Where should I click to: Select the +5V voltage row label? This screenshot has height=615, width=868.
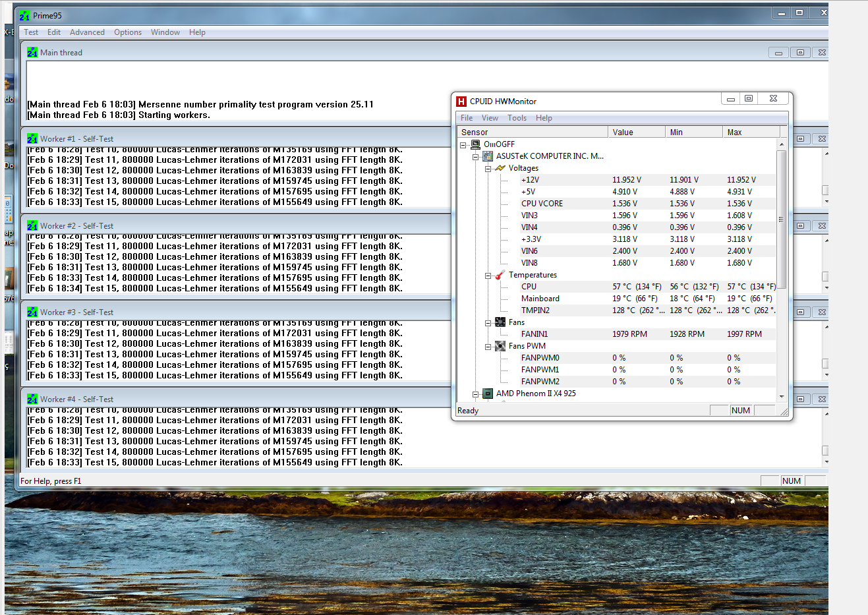point(528,192)
